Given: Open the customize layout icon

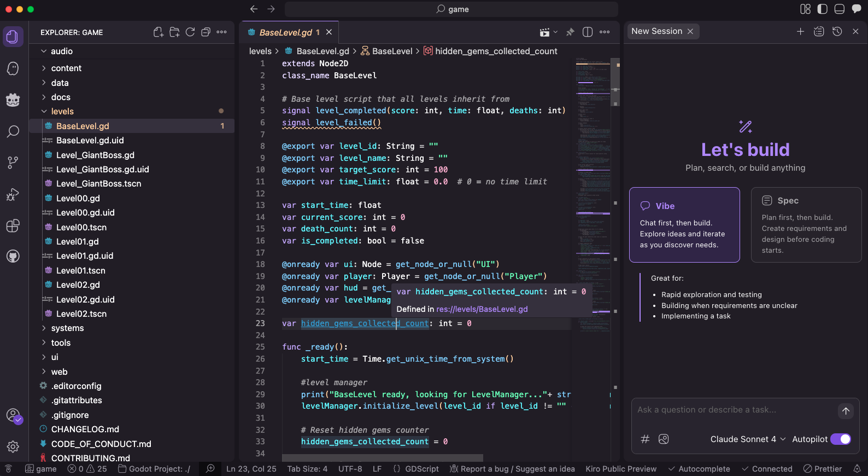Looking at the screenshot, I should tap(805, 9).
